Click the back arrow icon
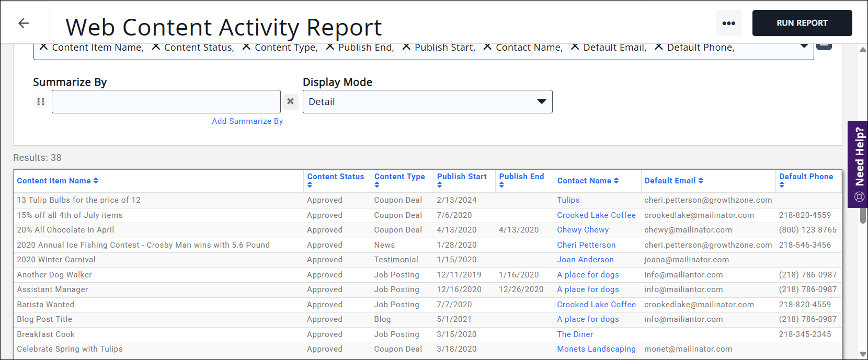868x360 pixels. [24, 23]
